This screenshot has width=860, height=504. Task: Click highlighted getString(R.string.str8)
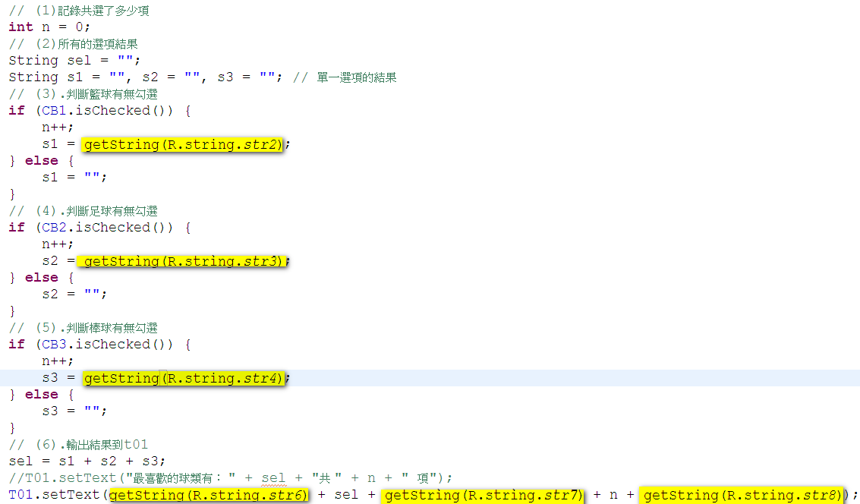(x=742, y=495)
